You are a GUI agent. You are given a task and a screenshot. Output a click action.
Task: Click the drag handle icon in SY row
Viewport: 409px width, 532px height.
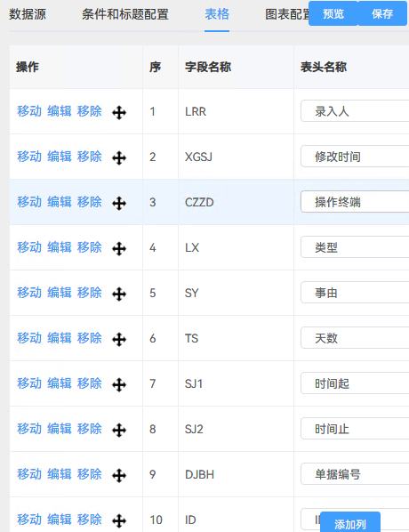pos(119,294)
